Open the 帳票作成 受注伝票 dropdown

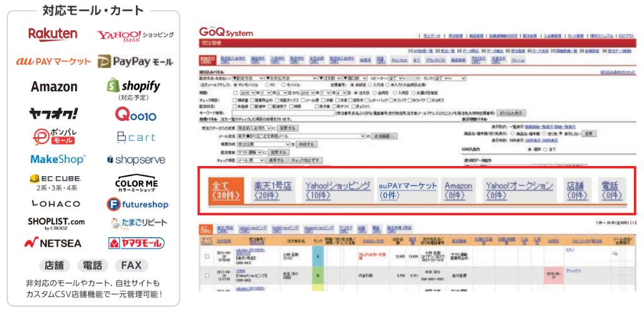(264, 145)
